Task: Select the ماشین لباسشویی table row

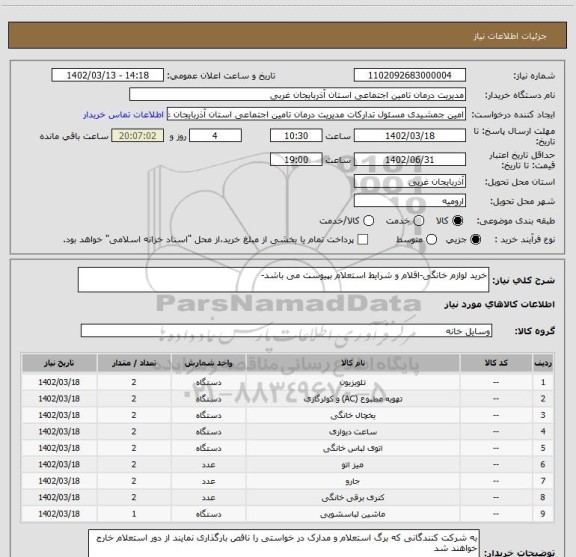Action: point(287,514)
